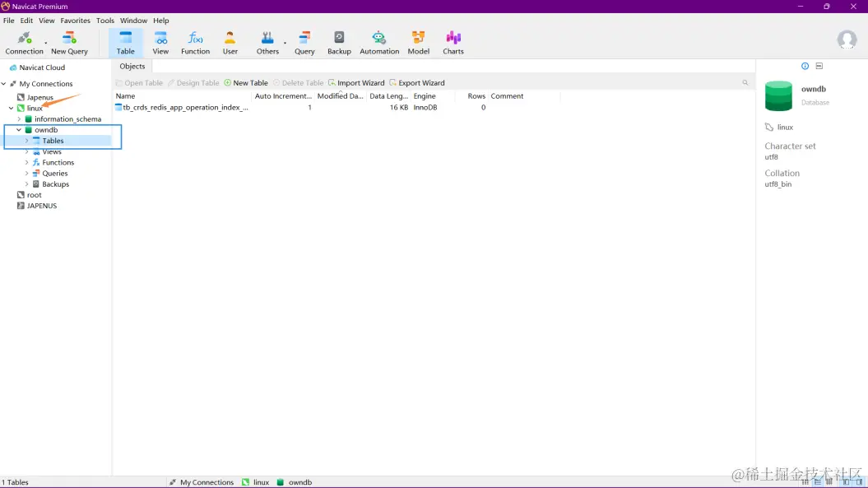Open the User toolbar icon

230,44
